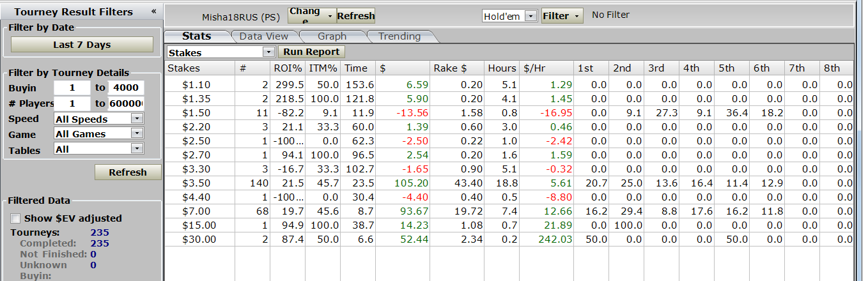The width and height of the screenshot is (868, 281).
Task: Open the Stakes report type dropdown
Action: 268,52
